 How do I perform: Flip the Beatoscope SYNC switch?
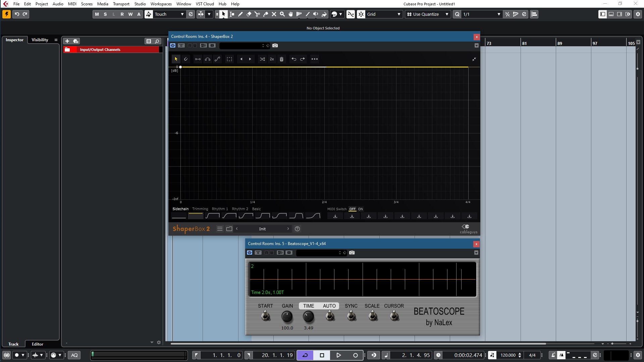[x=351, y=316]
